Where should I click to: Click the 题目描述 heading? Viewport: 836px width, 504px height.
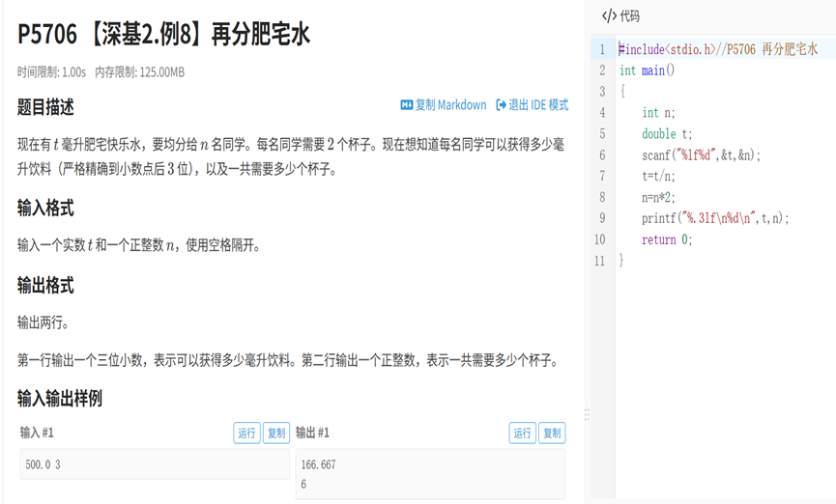tap(45, 107)
